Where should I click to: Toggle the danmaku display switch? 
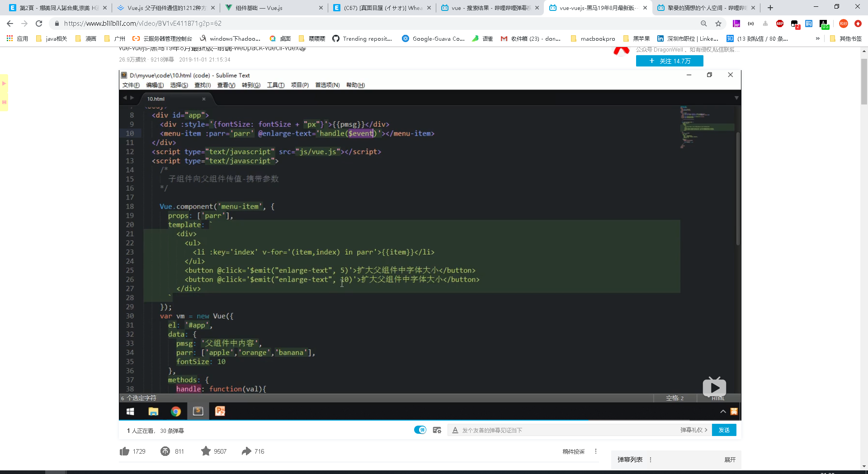[420, 430]
